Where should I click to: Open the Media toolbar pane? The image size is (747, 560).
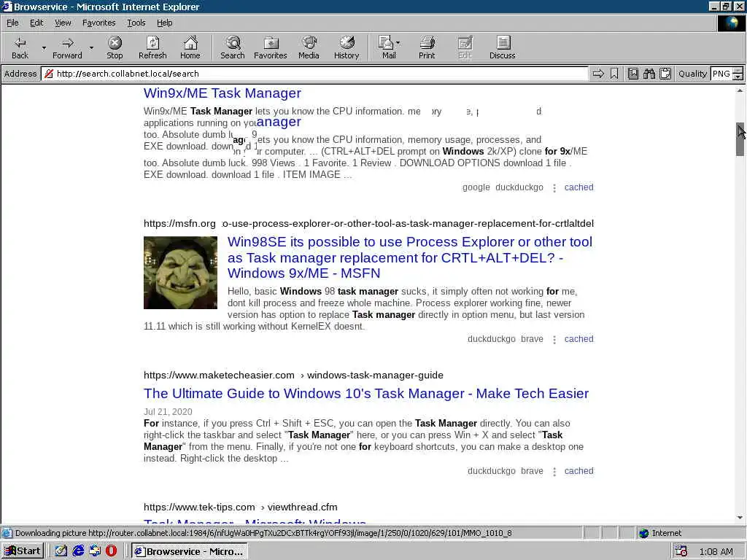[x=309, y=47]
